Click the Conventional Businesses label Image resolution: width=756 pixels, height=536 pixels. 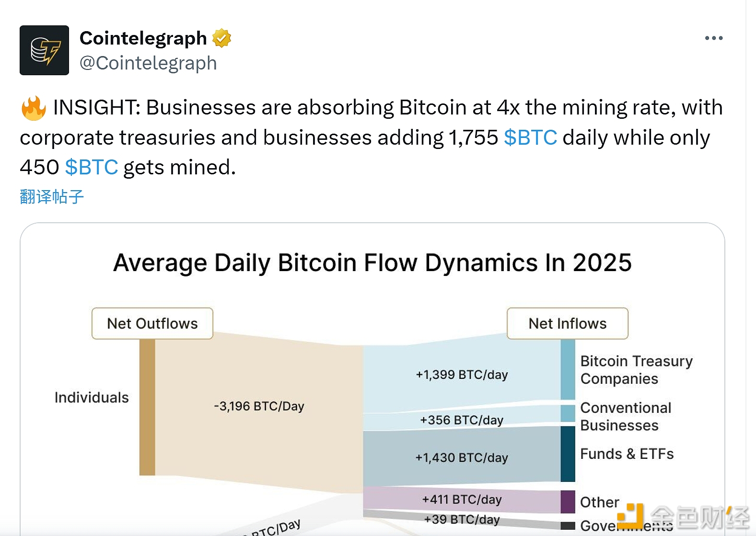pos(626,416)
